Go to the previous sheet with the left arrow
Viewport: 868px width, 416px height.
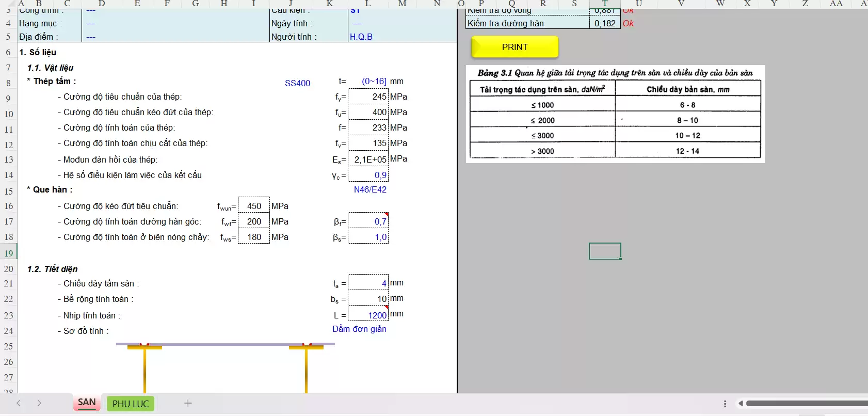pos(19,403)
